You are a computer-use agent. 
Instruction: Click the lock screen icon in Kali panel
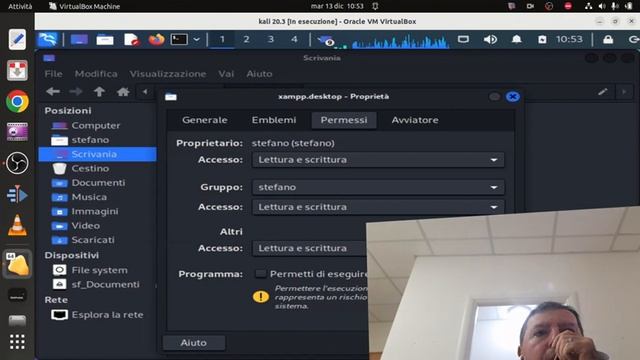pos(608,40)
